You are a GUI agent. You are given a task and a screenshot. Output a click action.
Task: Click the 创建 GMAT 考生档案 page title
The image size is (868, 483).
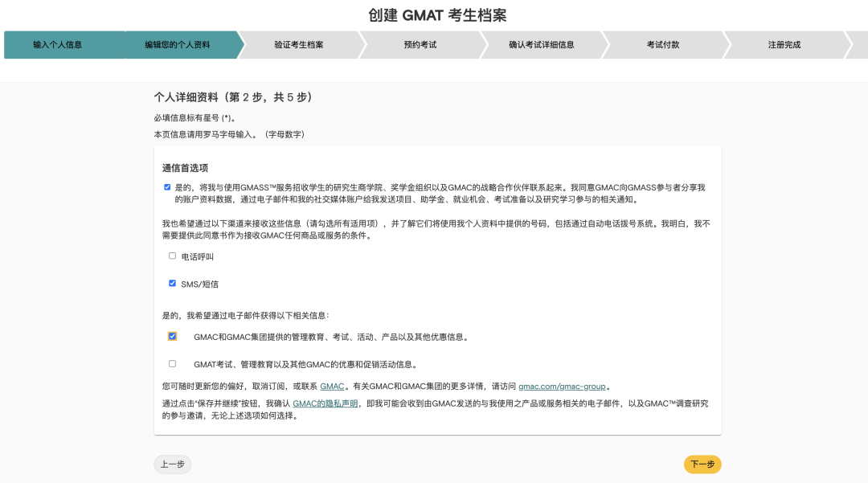pyautogui.click(x=437, y=15)
